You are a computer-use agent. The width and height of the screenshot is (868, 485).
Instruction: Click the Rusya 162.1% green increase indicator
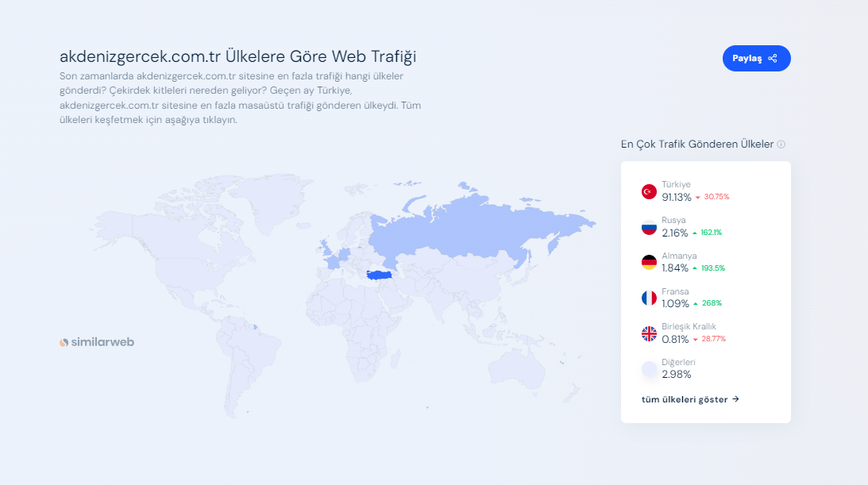click(x=707, y=233)
